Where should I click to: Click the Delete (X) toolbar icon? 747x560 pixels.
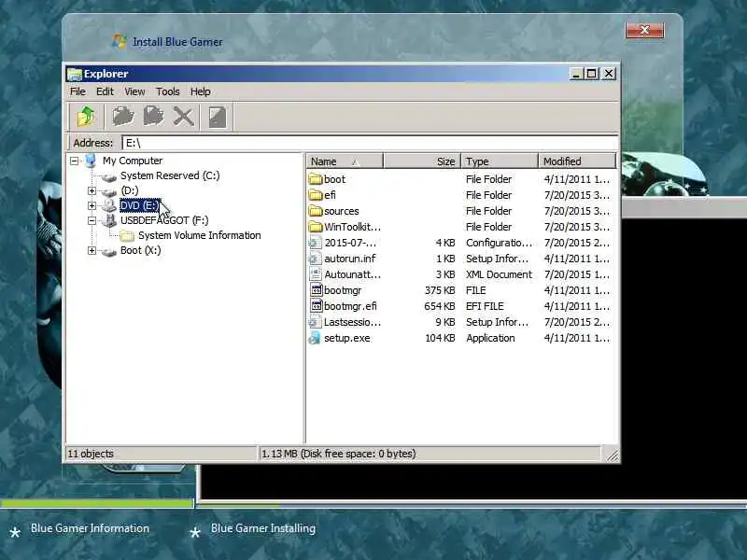click(183, 117)
